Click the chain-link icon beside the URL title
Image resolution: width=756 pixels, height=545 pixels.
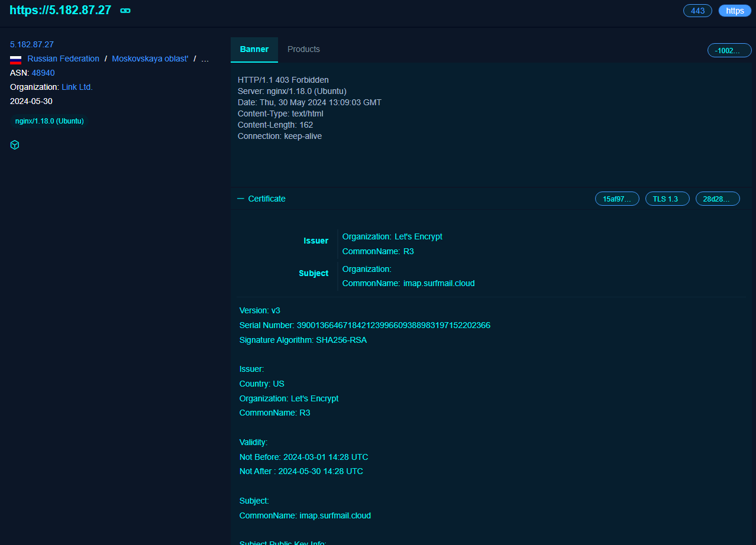pos(125,11)
